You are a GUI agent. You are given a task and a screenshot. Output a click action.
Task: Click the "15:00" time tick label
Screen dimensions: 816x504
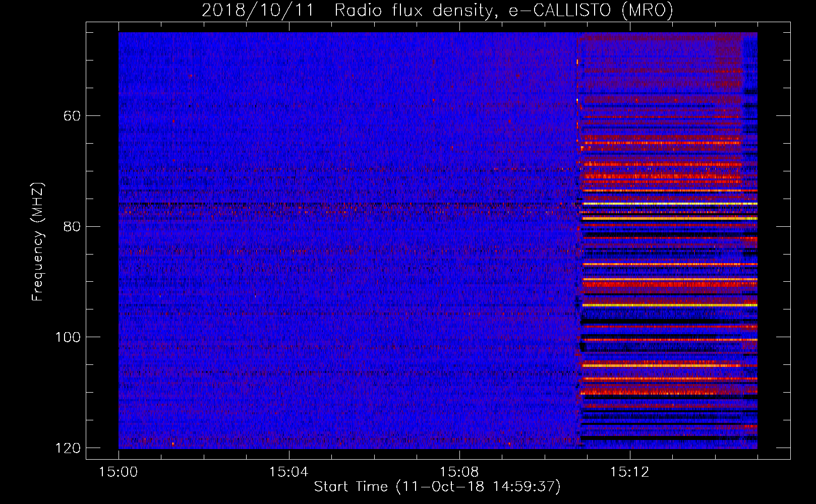point(119,472)
